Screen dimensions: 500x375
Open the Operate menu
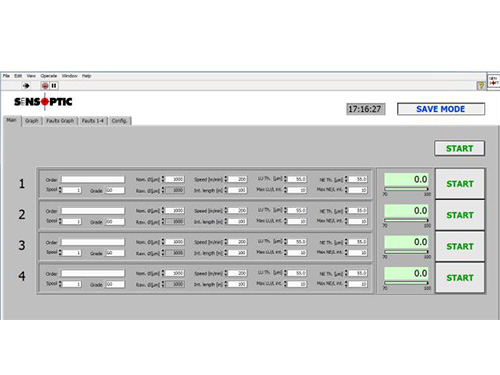[x=49, y=76]
